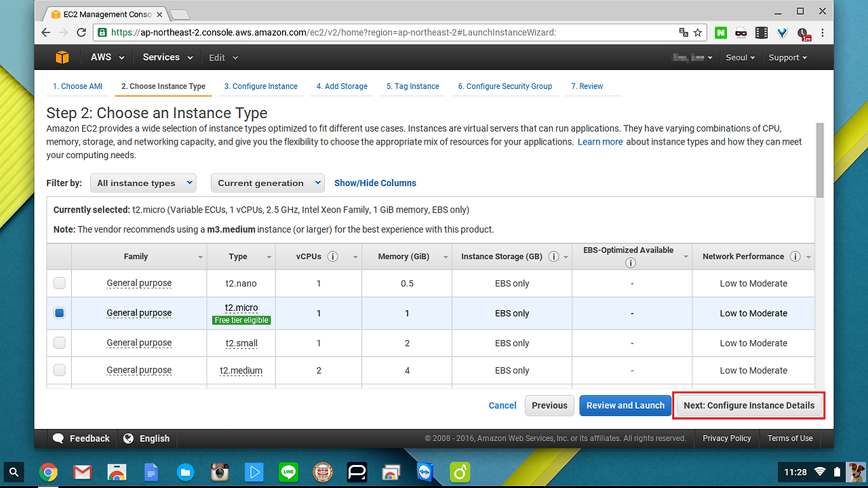
Task: Reload the page with the refresh icon
Action: coord(81,33)
